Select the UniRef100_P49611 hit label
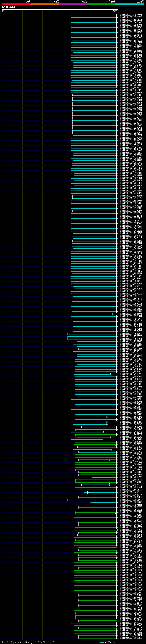This screenshot has width=146, height=644. pos(131,88)
